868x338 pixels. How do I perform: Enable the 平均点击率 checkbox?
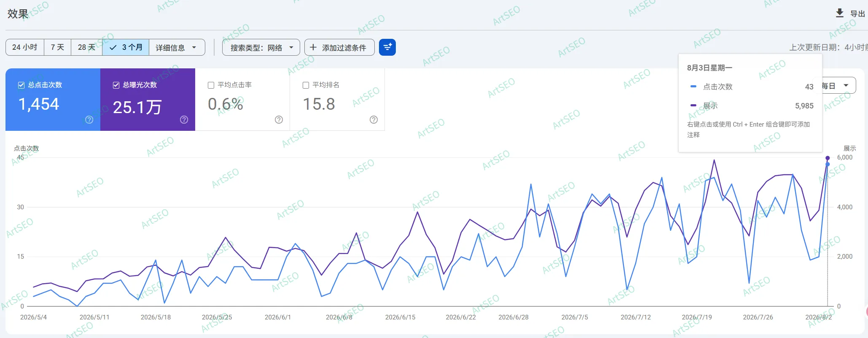[211, 85]
